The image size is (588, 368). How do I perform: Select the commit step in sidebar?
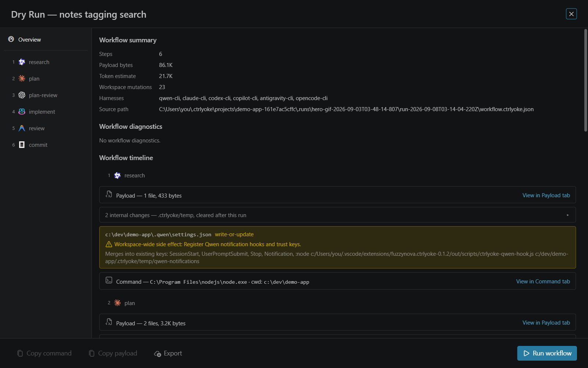(46, 145)
